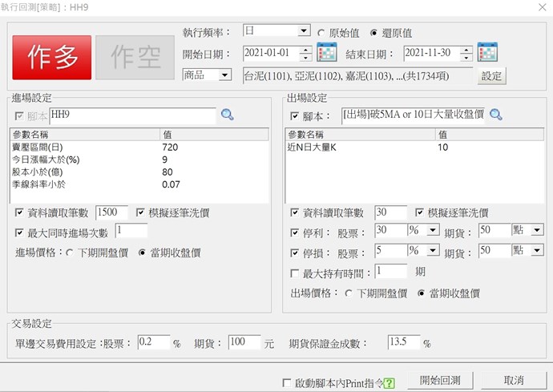The image size is (553, 392).
Task: Open calendar picker for start date
Action: 326,54
